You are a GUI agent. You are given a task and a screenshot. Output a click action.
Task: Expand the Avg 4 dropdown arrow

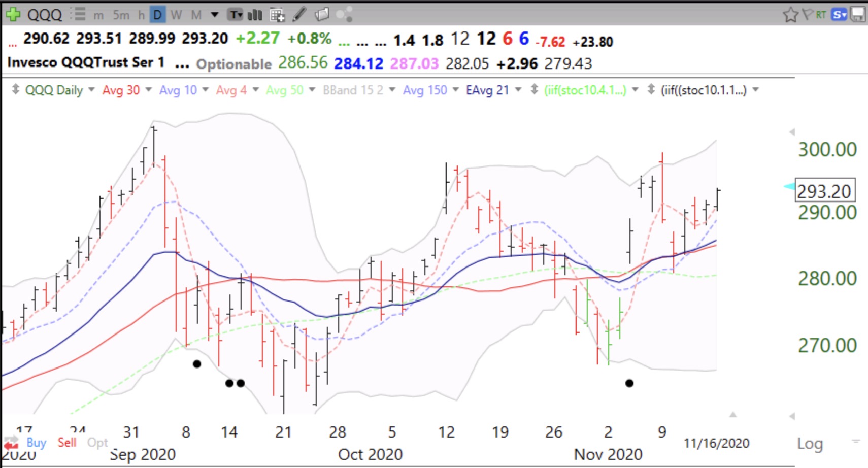(x=255, y=90)
